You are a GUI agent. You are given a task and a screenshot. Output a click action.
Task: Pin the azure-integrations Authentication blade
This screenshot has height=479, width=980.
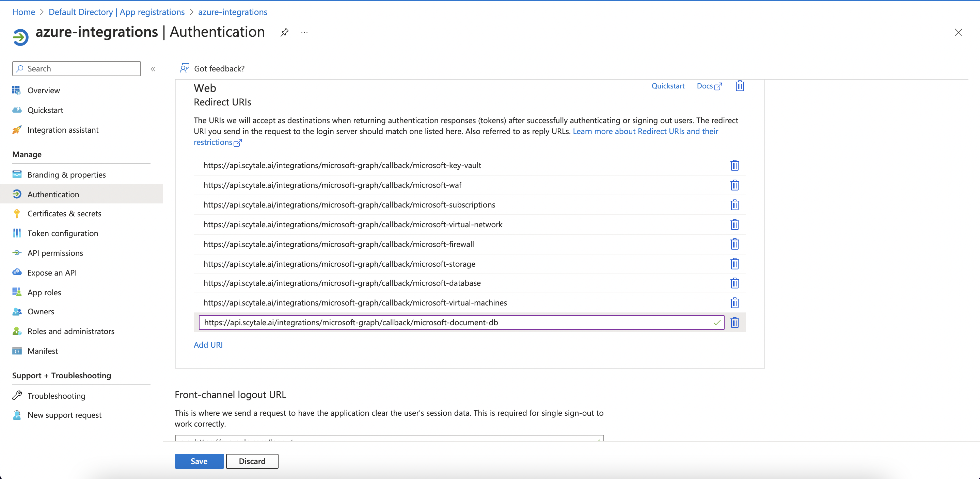[x=284, y=33]
